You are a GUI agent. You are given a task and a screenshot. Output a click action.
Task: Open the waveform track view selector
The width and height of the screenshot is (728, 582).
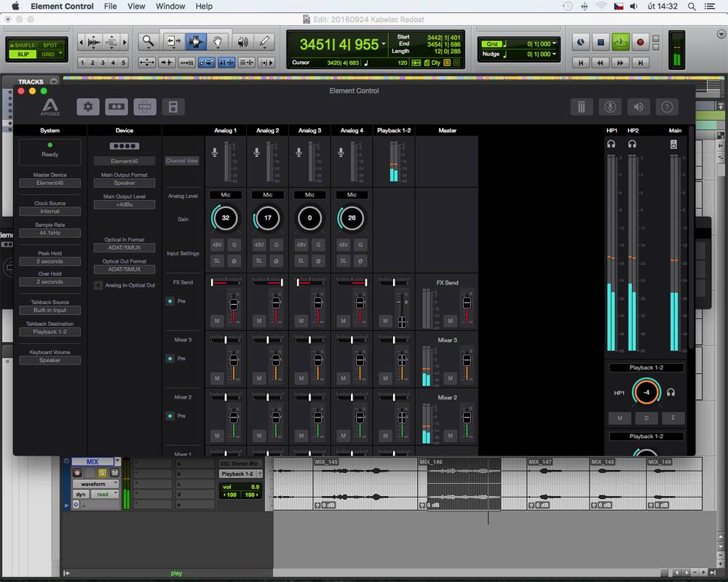[95, 484]
